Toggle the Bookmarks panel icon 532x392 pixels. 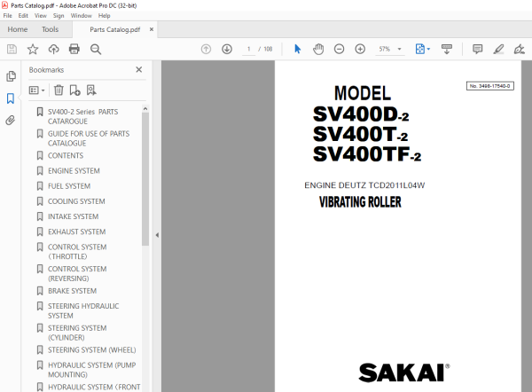point(11,98)
